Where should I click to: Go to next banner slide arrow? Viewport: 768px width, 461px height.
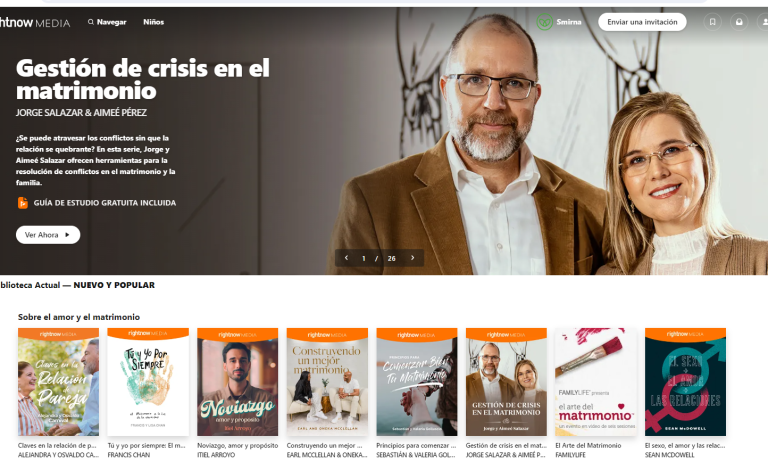(412, 258)
